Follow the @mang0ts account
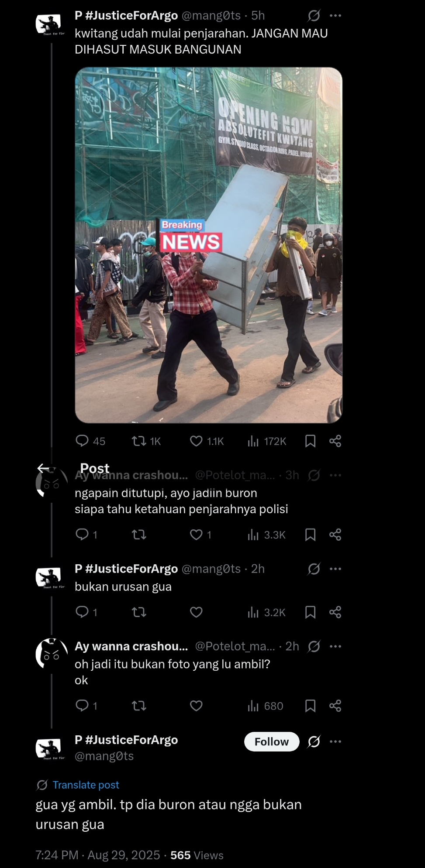This screenshot has width=425, height=868. [x=272, y=741]
